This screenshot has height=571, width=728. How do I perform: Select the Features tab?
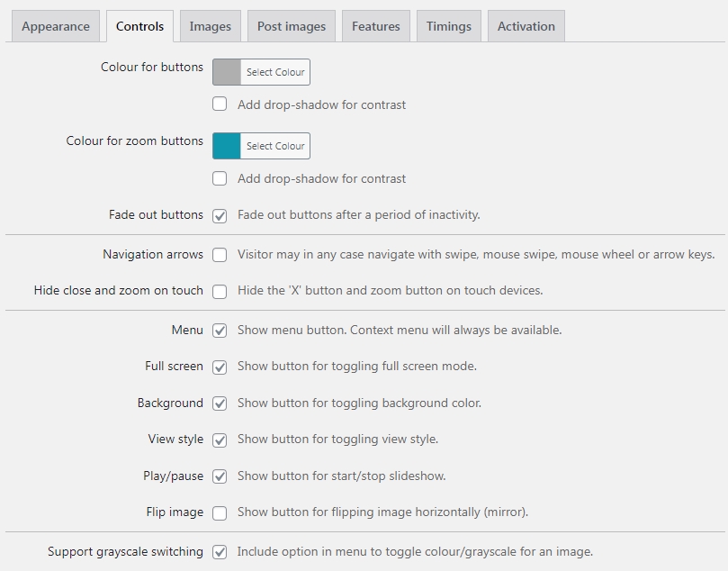[x=375, y=26]
